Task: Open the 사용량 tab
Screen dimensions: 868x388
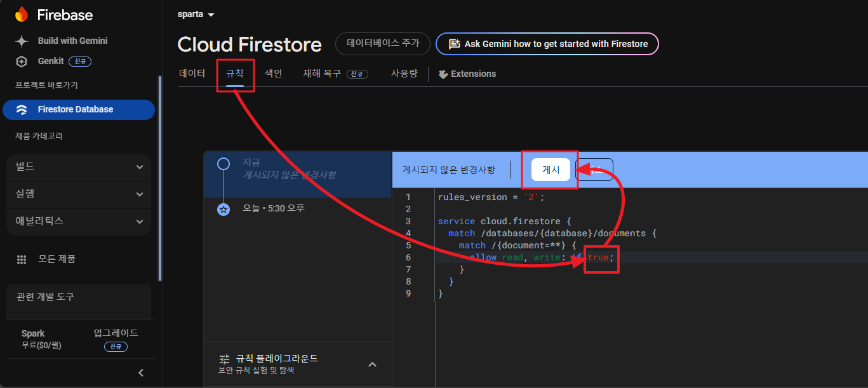Action: (x=404, y=74)
